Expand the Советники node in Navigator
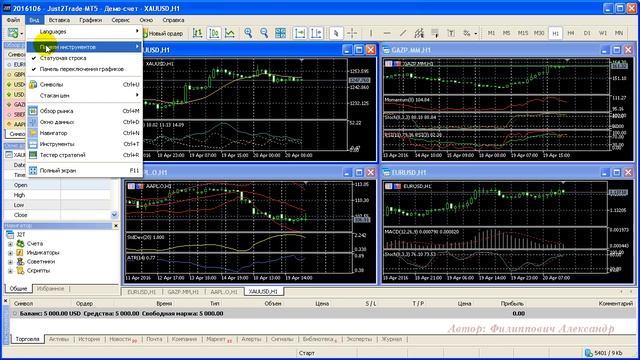 point(10,262)
